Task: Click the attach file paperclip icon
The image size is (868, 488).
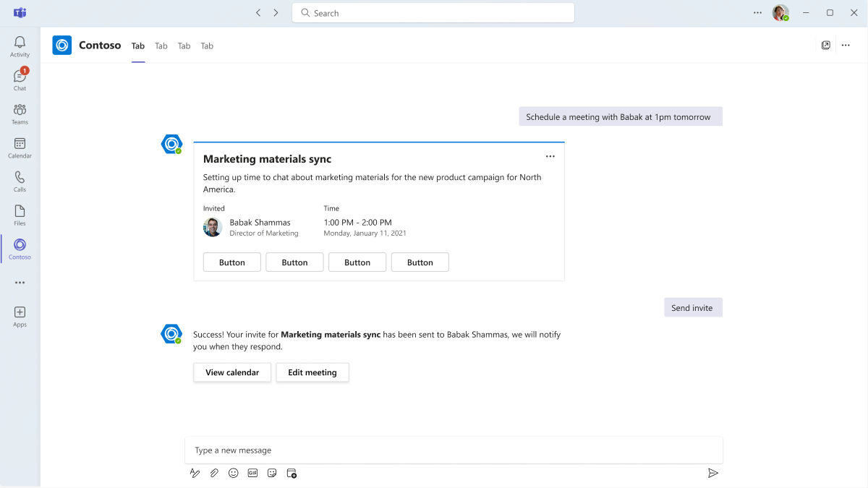Action: (214, 473)
